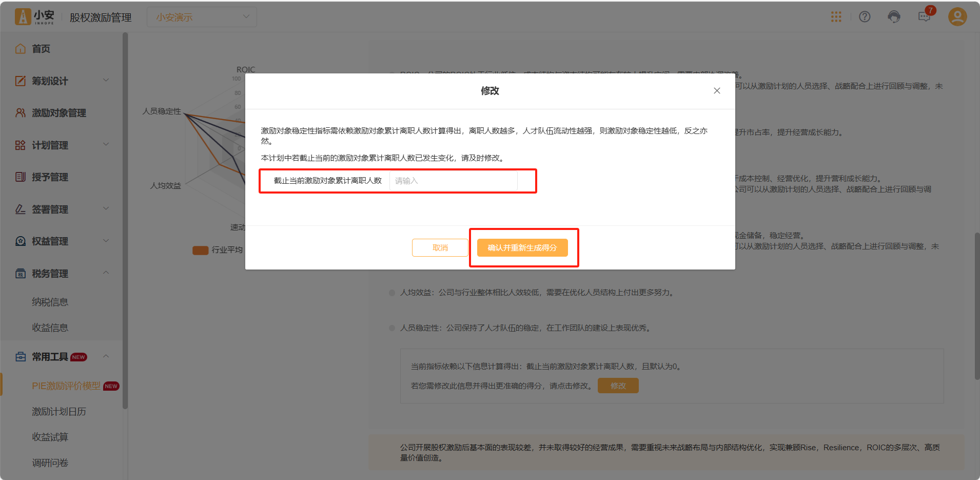The height and width of the screenshot is (480, 980).
Task: Click the 首页 home icon
Action: click(21, 49)
